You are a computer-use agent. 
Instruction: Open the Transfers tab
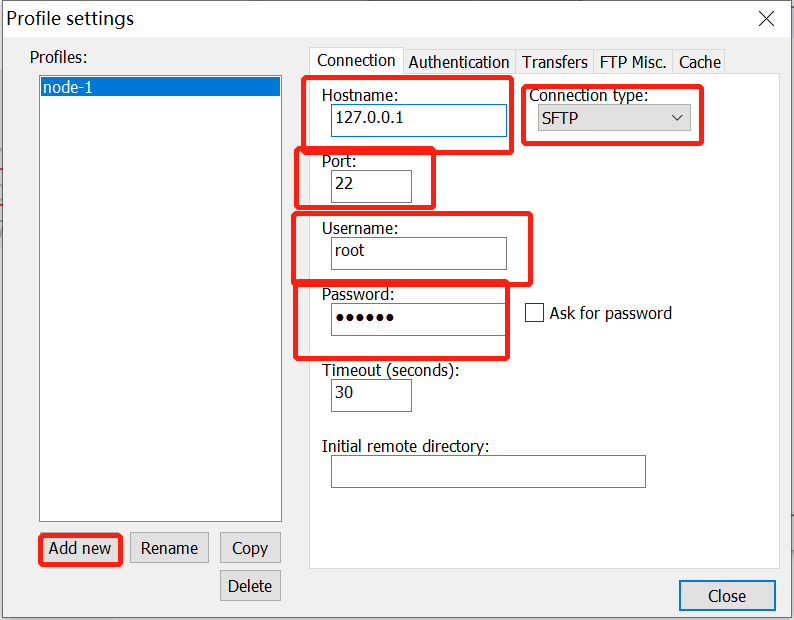coord(554,62)
